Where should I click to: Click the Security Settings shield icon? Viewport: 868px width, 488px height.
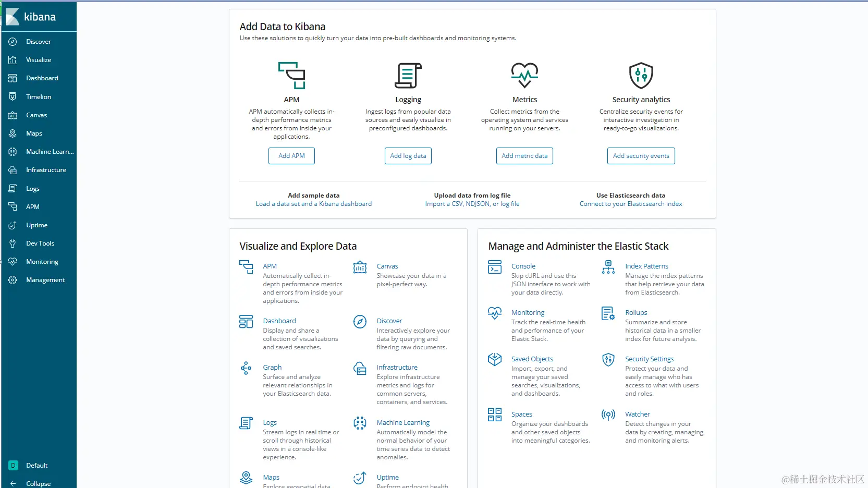tap(608, 359)
